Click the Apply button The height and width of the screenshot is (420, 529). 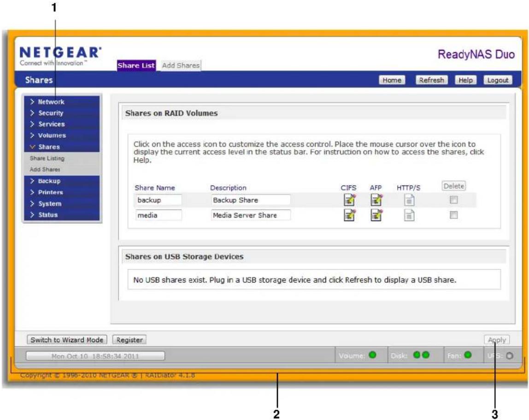pos(497,340)
